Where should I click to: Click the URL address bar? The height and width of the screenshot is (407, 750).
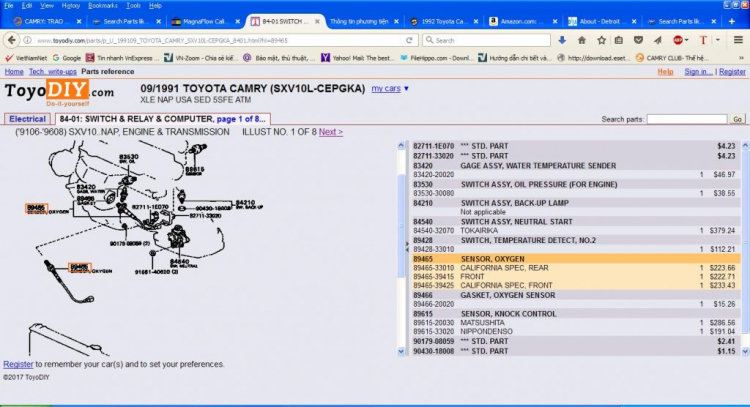(218, 40)
